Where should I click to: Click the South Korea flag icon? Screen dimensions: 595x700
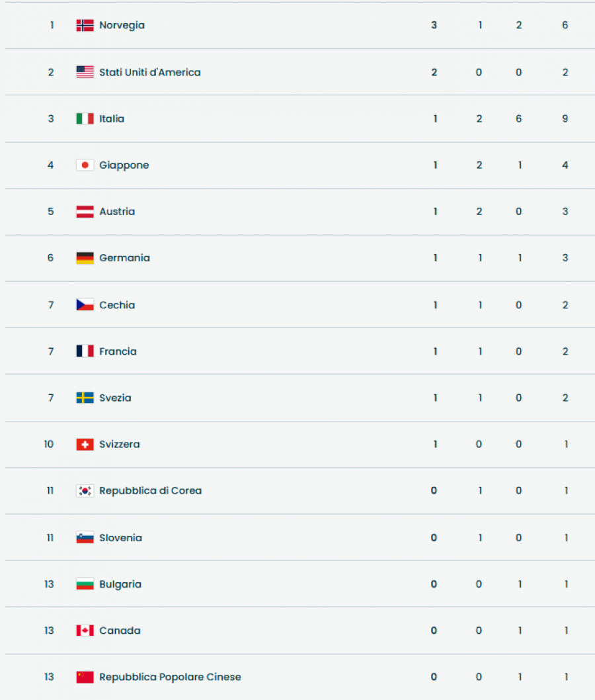pyautogui.click(x=85, y=491)
